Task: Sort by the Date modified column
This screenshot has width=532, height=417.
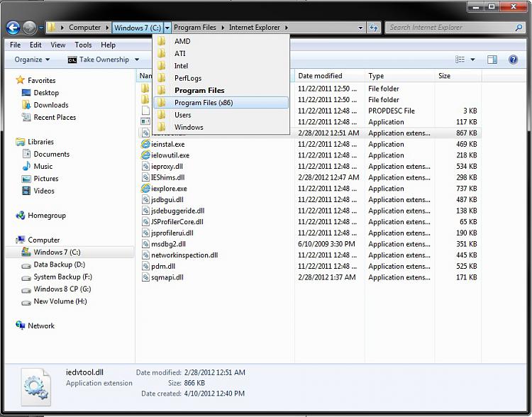Action: pos(329,76)
